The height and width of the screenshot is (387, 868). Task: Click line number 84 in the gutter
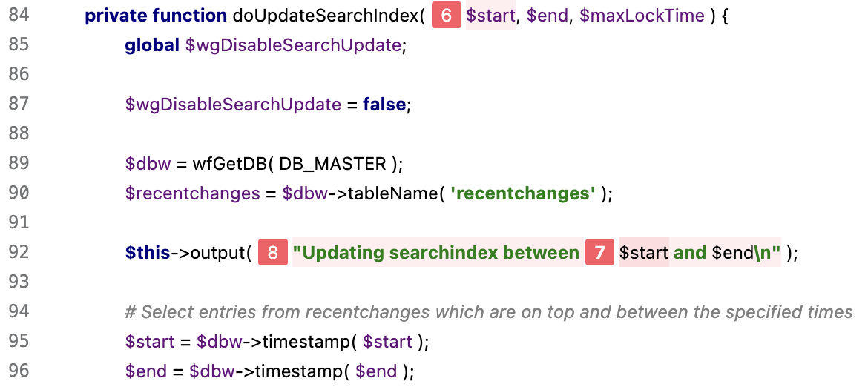point(19,16)
